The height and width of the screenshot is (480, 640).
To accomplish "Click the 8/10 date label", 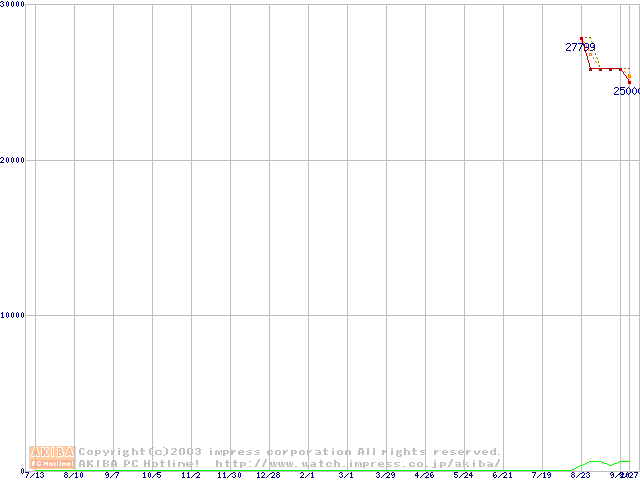I will (x=73, y=475).
